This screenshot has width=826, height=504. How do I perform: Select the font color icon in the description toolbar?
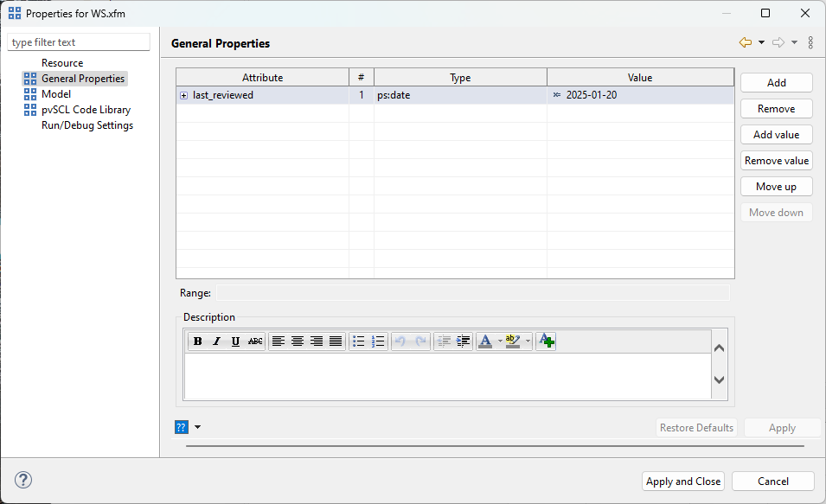[x=484, y=341]
